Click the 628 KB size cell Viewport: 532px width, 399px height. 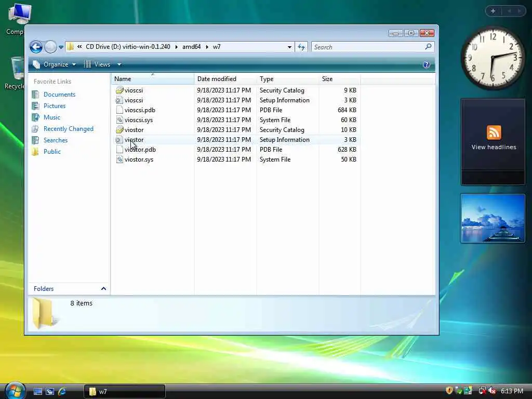[347, 149]
